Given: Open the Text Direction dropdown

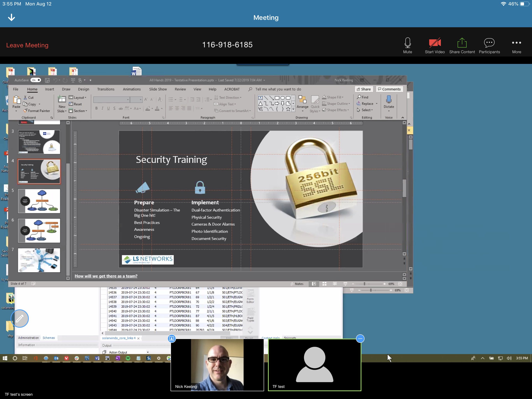Looking at the screenshot, I should (x=228, y=97).
